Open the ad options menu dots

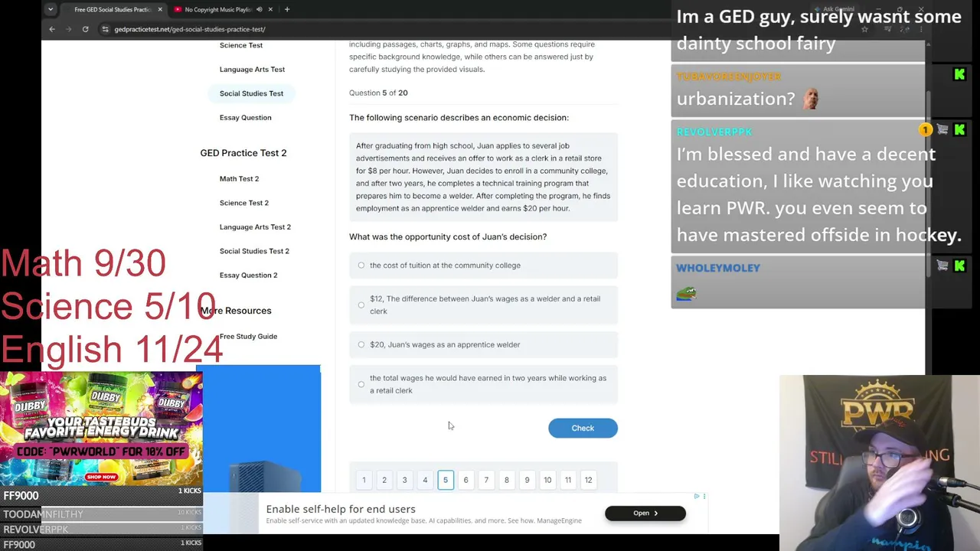point(704,497)
